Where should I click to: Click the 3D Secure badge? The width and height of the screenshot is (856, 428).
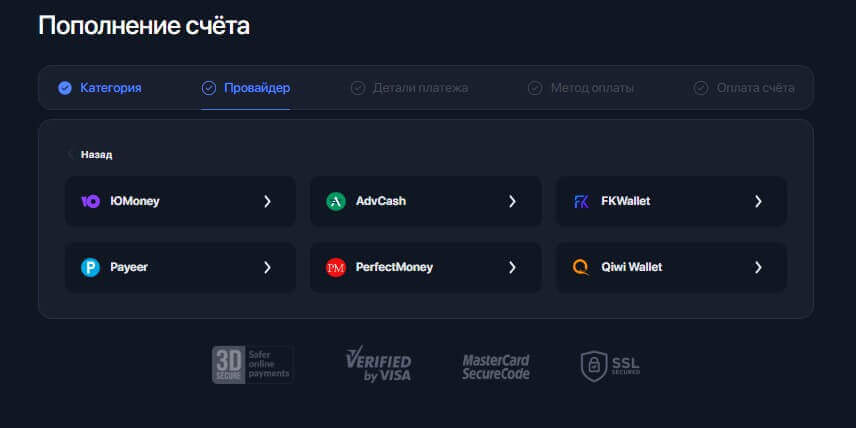(x=252, y=365)
